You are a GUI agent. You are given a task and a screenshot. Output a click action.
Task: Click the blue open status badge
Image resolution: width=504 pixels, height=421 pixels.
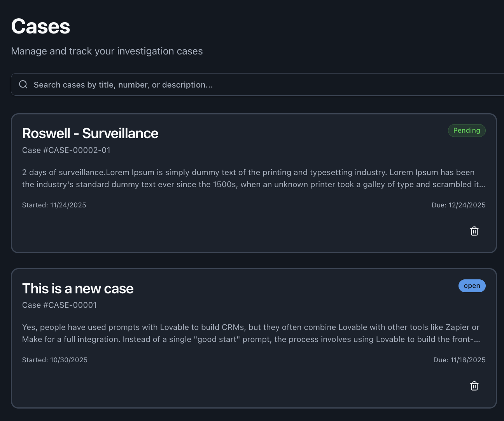click(472, 286)
